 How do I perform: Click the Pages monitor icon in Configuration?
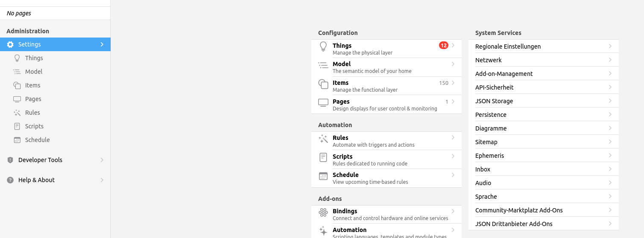323,103
